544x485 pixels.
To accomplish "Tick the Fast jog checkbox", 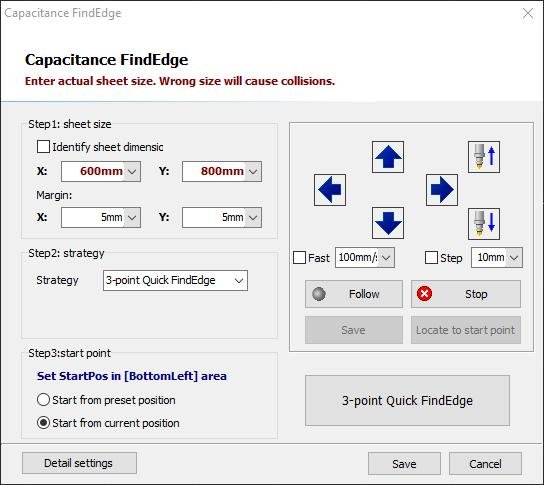I will tap(299, 258).
